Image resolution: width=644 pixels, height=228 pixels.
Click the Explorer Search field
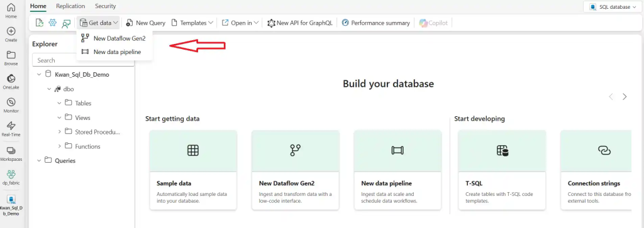[x=83, y=60]
